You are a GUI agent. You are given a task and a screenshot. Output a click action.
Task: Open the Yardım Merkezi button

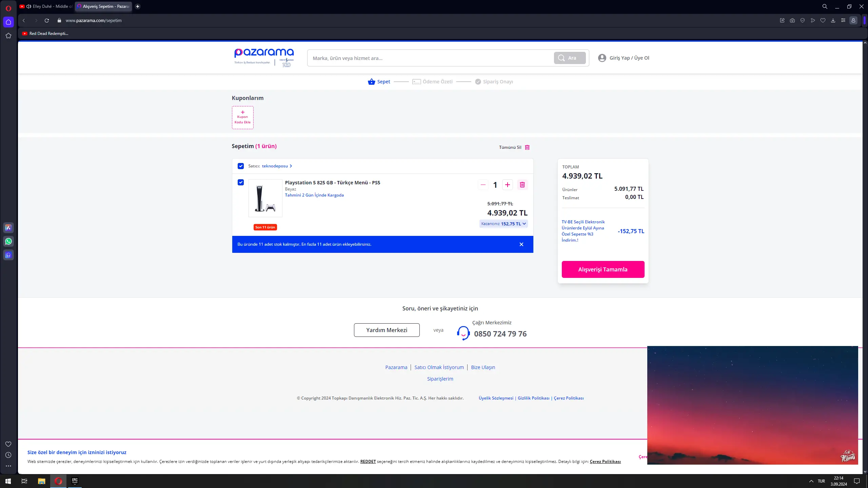387,330
